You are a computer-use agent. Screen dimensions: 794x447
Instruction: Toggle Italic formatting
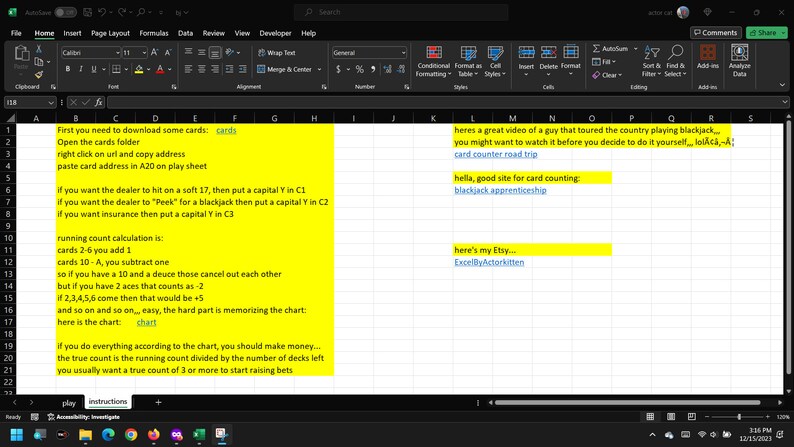81,69
